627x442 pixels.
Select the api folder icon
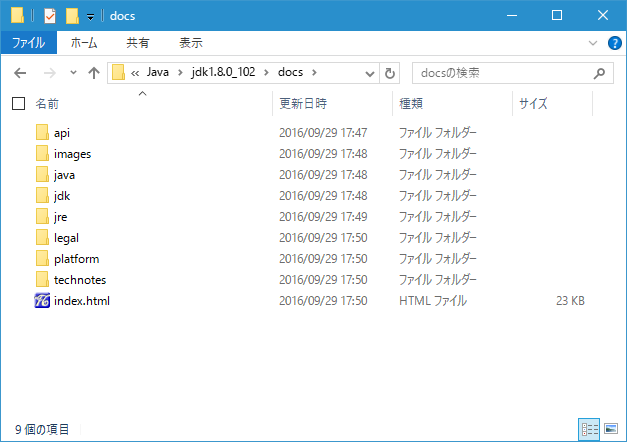point(42,132)
